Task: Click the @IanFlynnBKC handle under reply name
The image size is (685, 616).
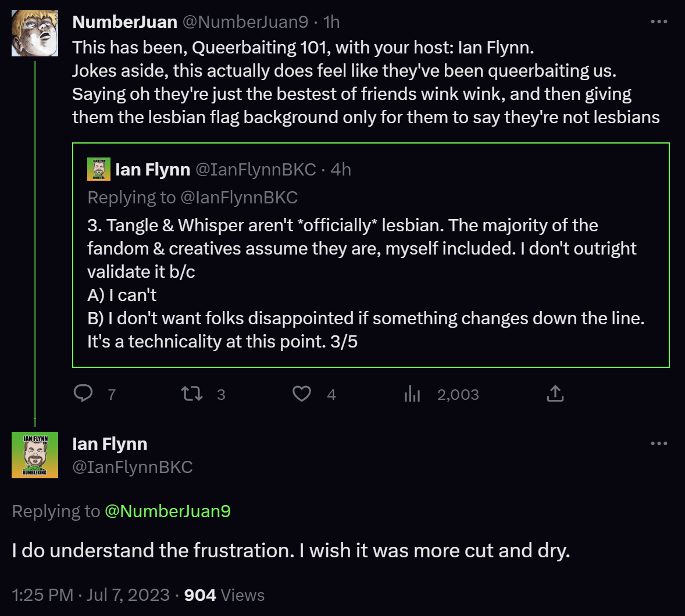Action: [x=132, y=467]
